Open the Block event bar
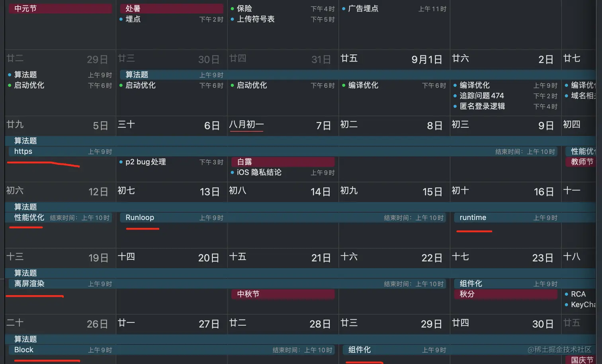Screen dimensions: 602x364 pos(24,350)
